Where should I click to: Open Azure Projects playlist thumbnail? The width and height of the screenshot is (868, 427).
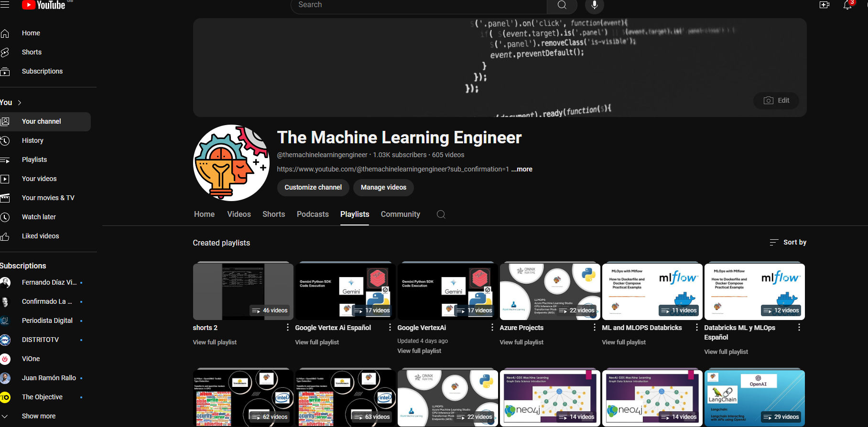point(550,291)
